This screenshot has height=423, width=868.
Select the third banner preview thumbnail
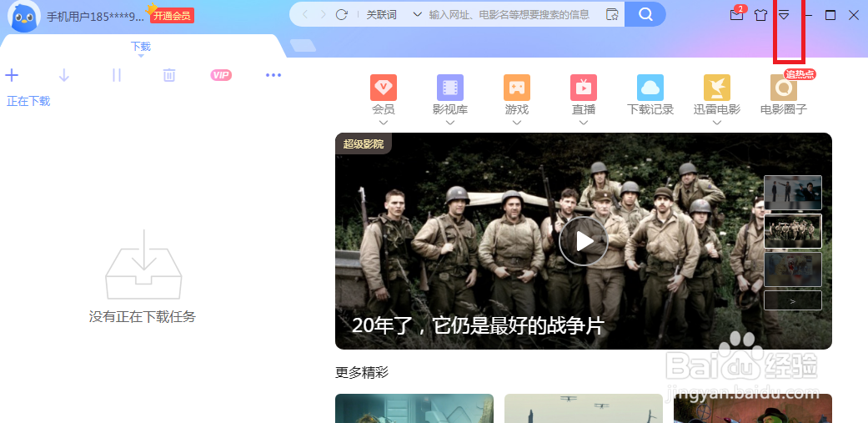793,269
